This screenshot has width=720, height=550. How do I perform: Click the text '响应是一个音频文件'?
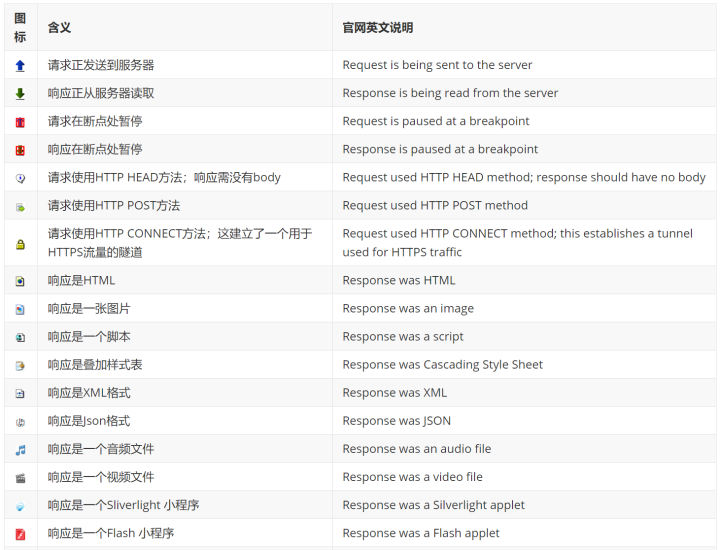coord(101,449)
